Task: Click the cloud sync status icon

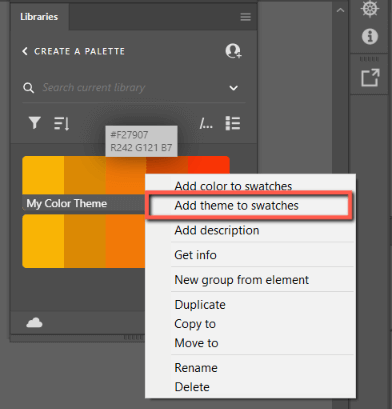Action: [x=34, y=323]
